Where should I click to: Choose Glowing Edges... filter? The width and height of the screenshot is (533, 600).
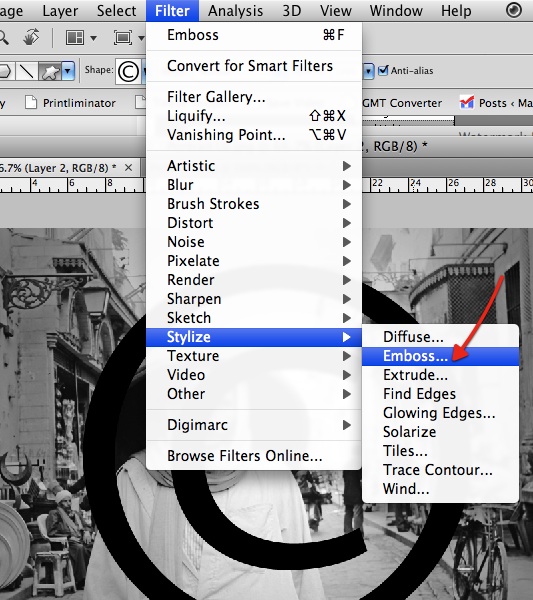click(440, 413)
